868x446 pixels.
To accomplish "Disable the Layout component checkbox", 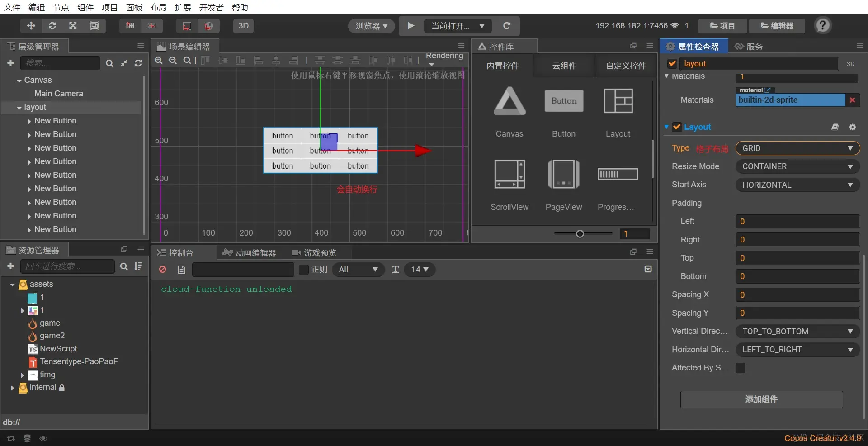I will pos(677,127).
